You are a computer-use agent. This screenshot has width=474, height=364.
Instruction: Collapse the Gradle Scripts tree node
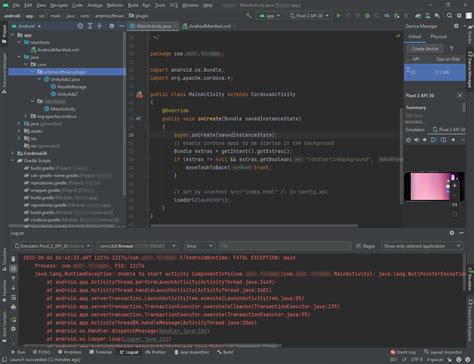tap(13, 160)
